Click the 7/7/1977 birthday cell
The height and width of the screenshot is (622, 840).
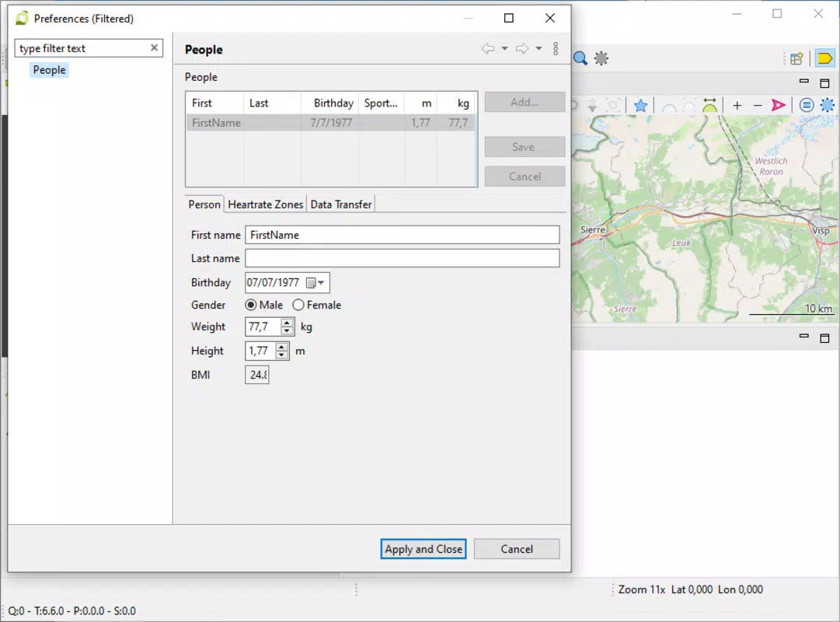(330, 123)
